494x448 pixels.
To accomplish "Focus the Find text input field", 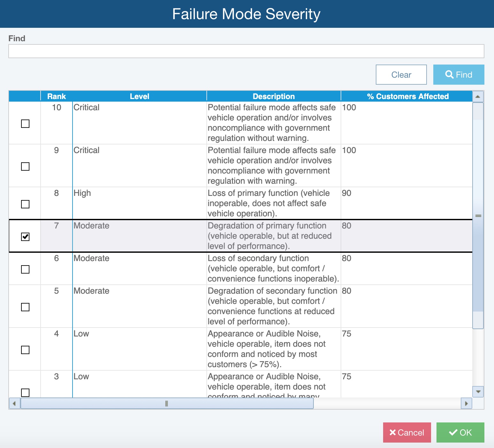I will coord(246,51).
